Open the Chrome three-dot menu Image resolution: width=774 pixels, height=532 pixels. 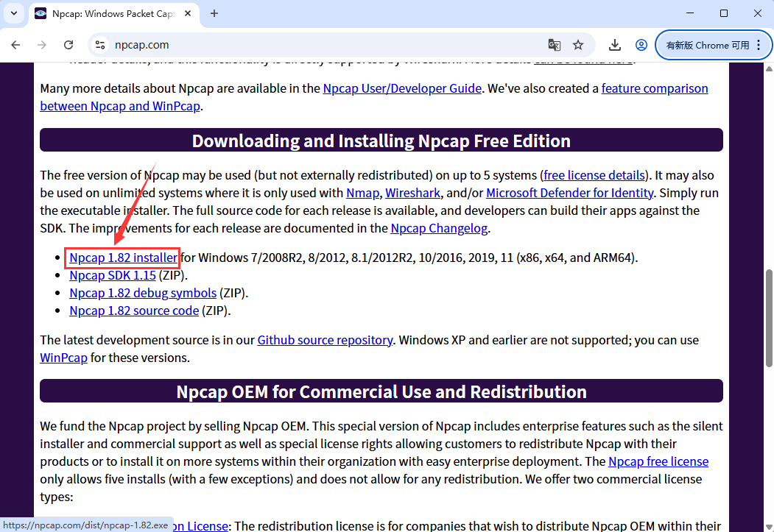click(759, 45)
